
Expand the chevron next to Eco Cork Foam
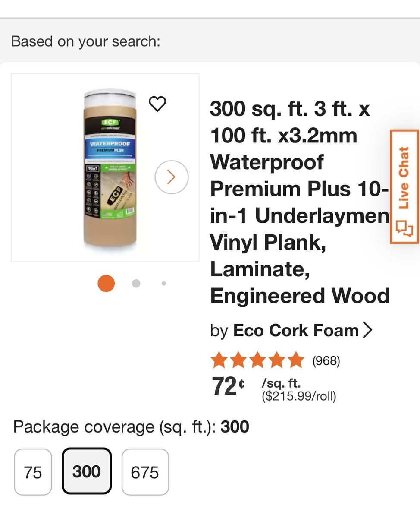click(x=367, y=330)
